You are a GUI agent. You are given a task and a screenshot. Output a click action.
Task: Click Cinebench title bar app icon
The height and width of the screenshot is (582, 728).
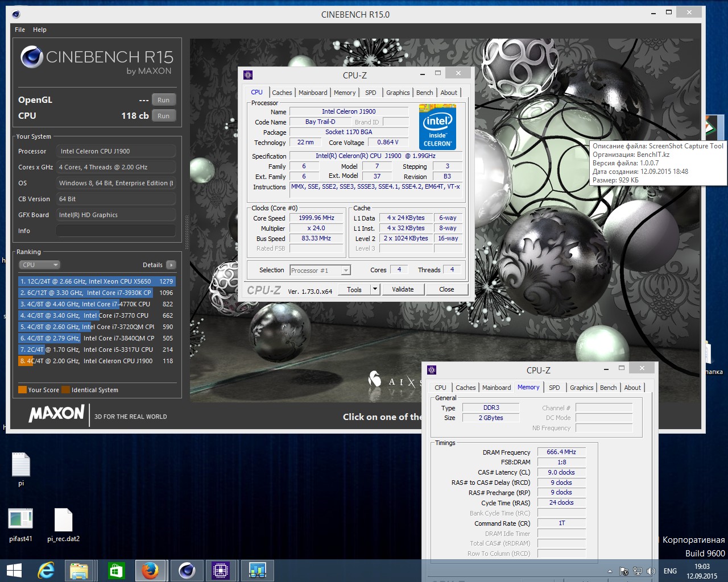pyautogui.click(x=16, y=14)
